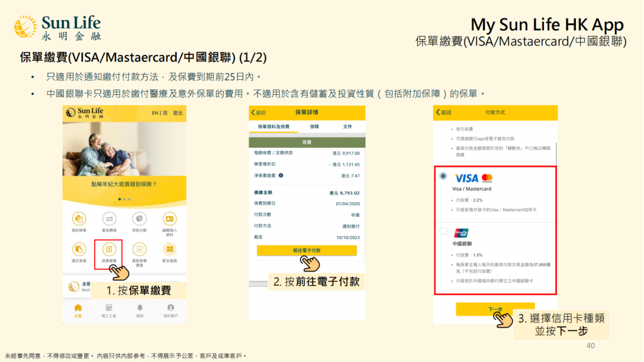Click the 點解年紀大就買唔到保險？ banner text
Screen dimensions: 644x362
pyautogui.click(x=124, y=184)
